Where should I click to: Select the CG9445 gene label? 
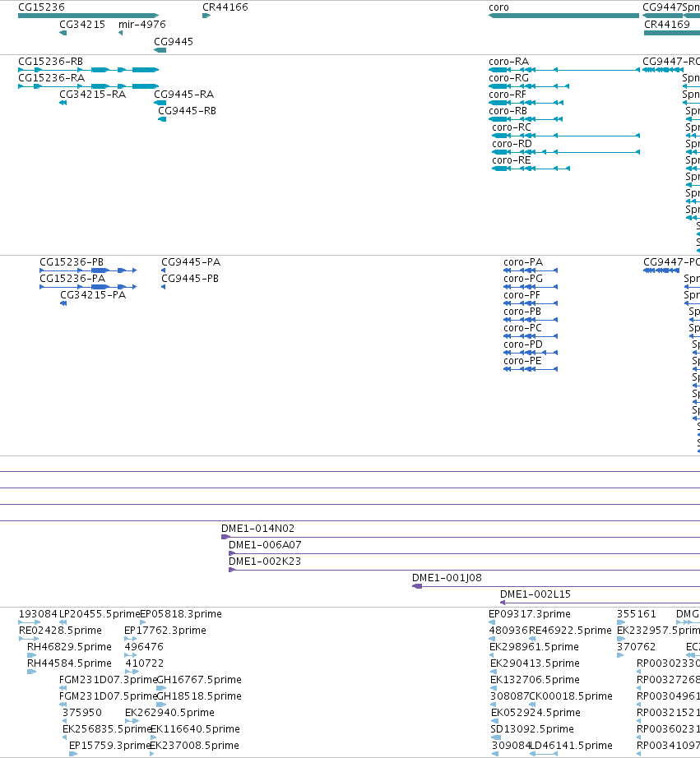click(174, 42)
